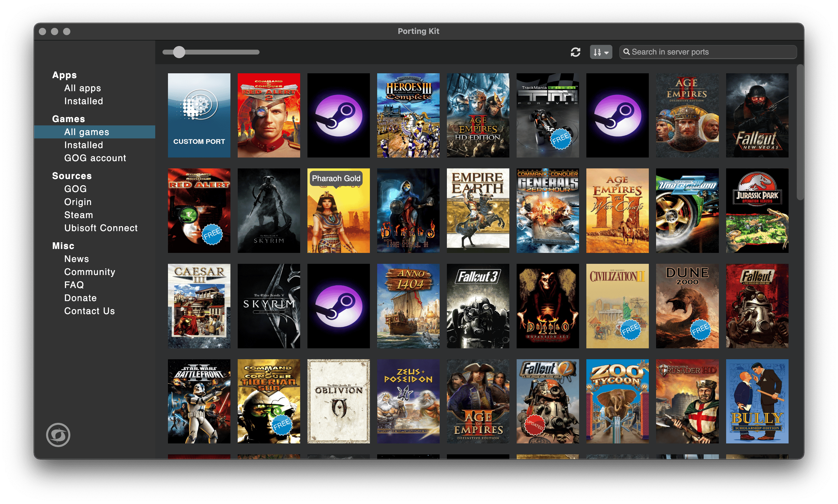Open the Caesar III cover
Image resolution: width=838 pixels, height=504 pixels.
[x=199, y=306]
